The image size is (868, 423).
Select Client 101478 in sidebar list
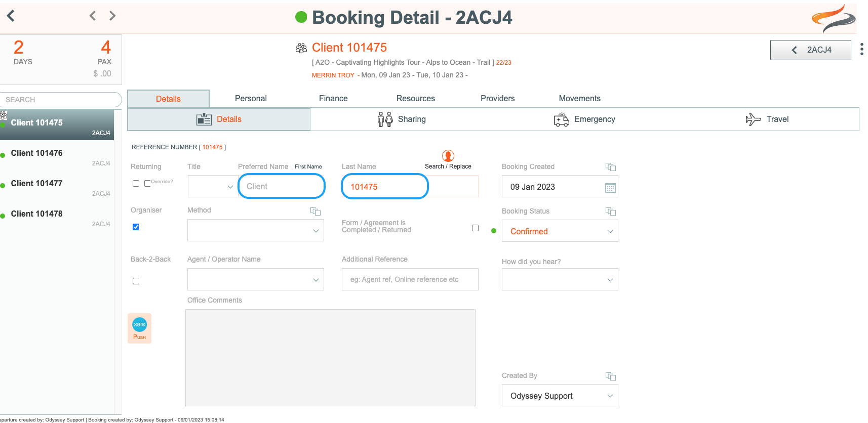click(x=57, y=216)
